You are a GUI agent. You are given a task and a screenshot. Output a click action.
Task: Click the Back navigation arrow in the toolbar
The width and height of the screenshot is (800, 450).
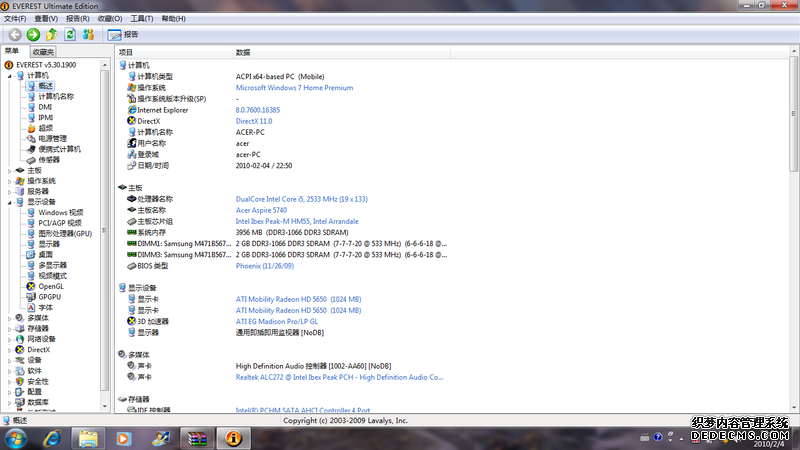15,35
